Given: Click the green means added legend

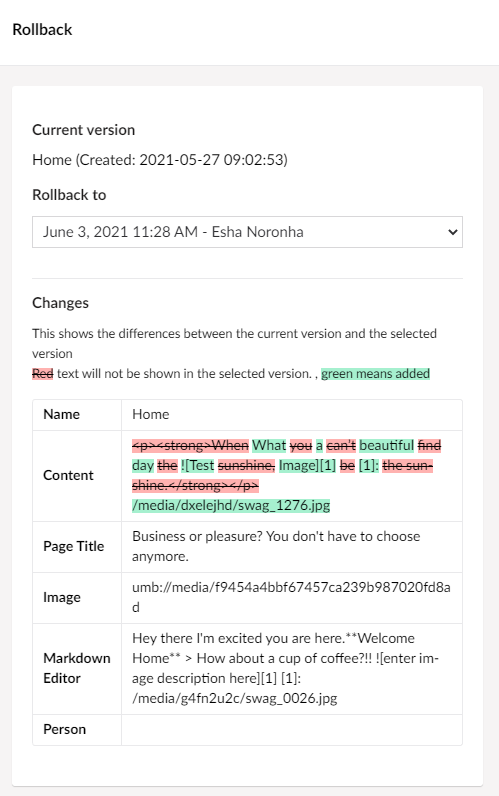Looking at the screenshot, I should [375, 374].
